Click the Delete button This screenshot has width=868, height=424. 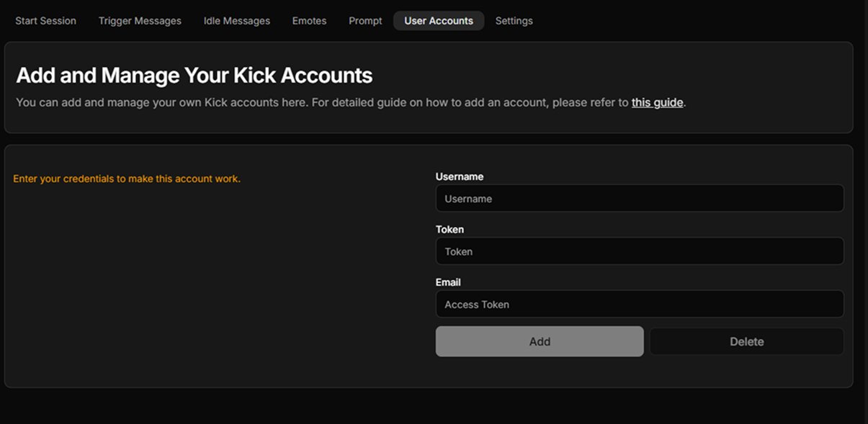pyautogui.click(x=746, y=342)
